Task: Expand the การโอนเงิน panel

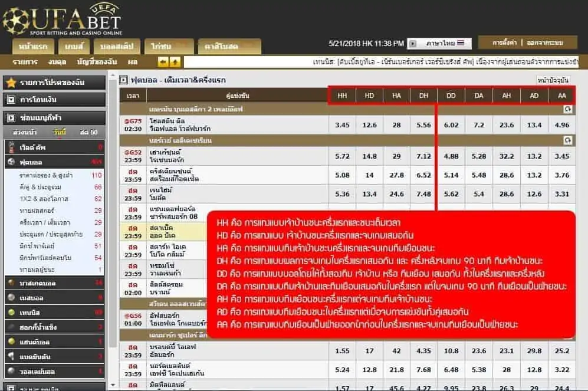Action: pyautogui.click(x=54, y=100)
